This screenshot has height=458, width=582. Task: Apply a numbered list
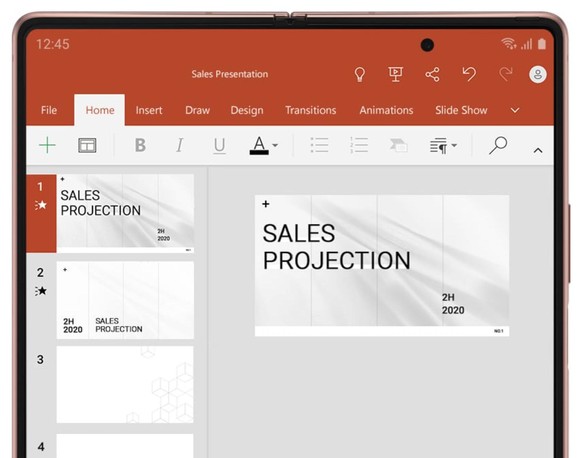359,145
